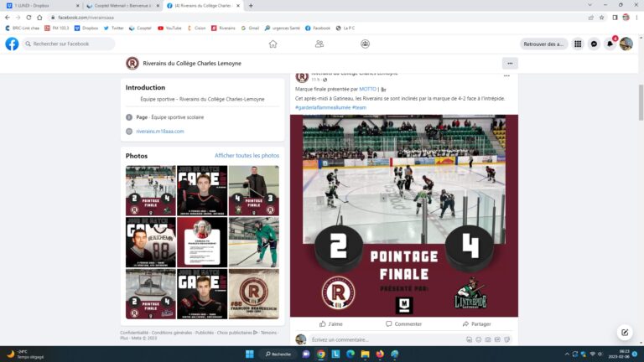Click Commenter under the post
Screen dimensions: 644x362
point(403,323)
